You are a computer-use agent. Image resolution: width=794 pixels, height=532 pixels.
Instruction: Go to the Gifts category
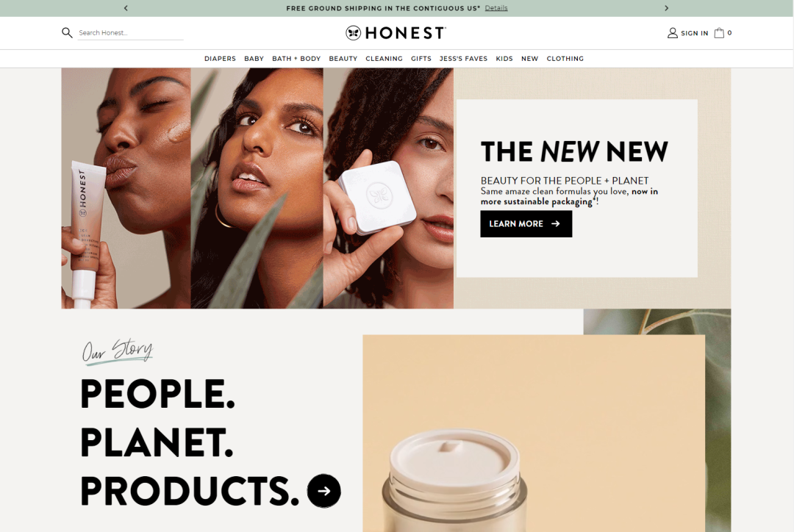pos(421,59)
